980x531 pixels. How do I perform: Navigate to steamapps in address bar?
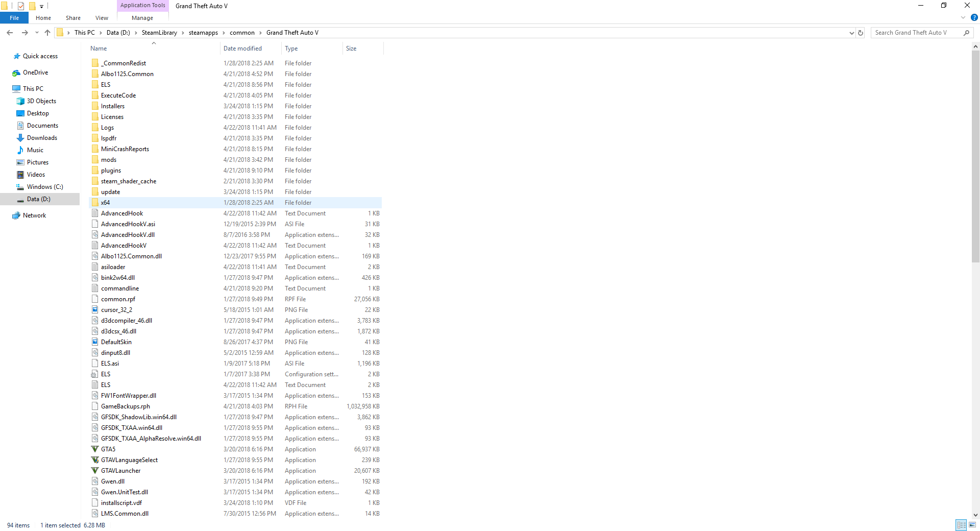[x=203, y=33]
